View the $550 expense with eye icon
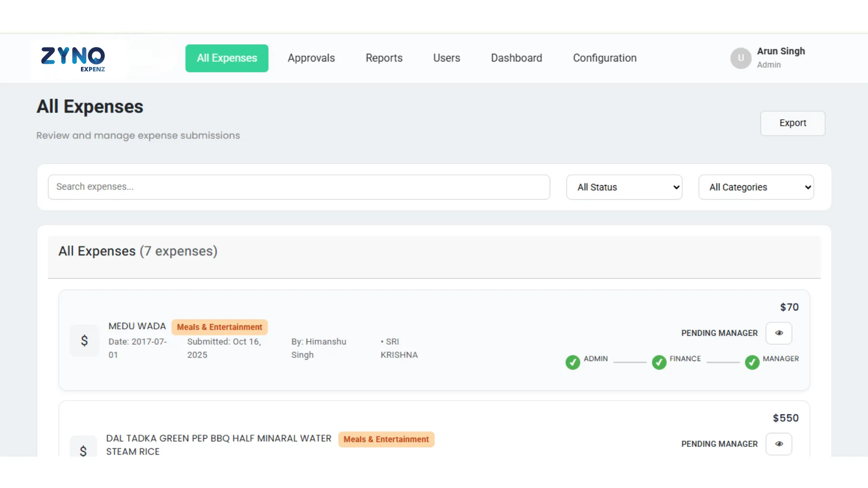 tap(778, 444)
